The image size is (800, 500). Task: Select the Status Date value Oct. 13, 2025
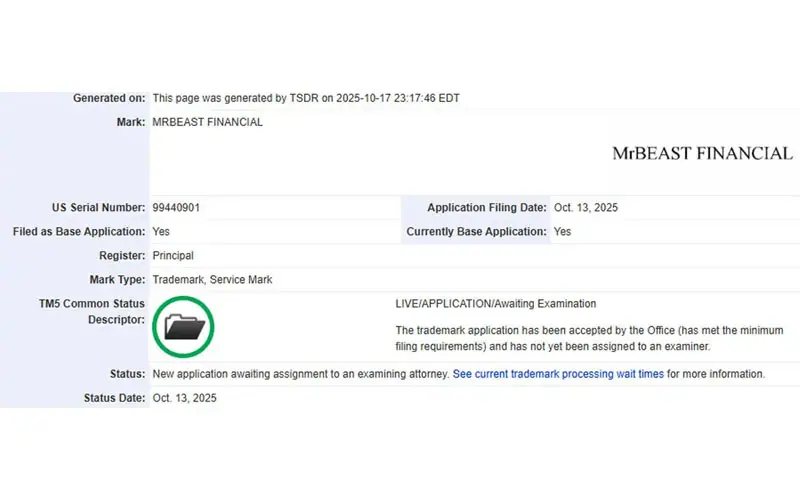pos(184,397)
